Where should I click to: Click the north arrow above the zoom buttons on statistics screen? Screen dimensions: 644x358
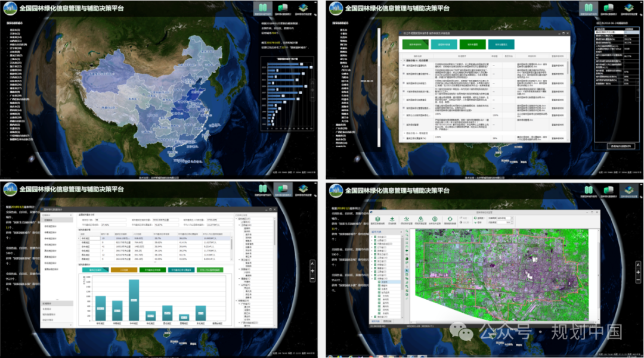312,263
